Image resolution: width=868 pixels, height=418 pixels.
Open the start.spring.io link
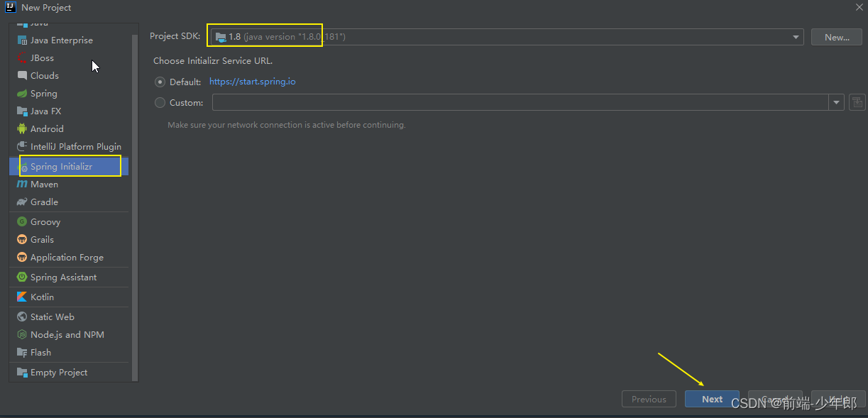[x=253, y=82]
